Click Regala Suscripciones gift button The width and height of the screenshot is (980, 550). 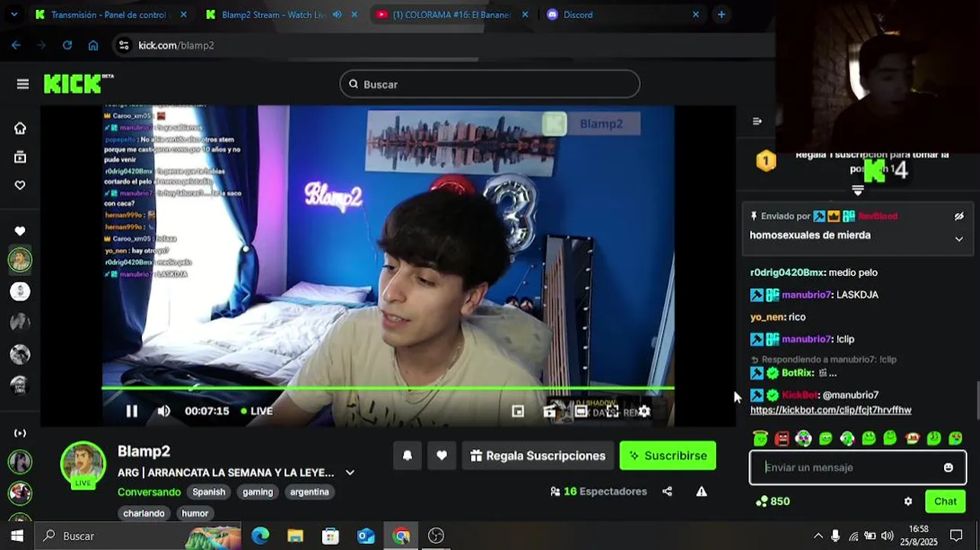pos(538,455)
